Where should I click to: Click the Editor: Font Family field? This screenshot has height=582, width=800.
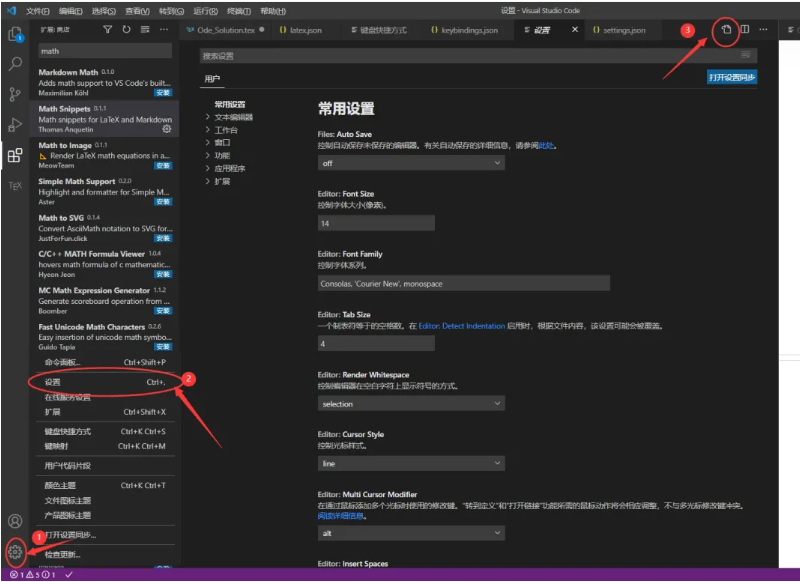[464, 284]
